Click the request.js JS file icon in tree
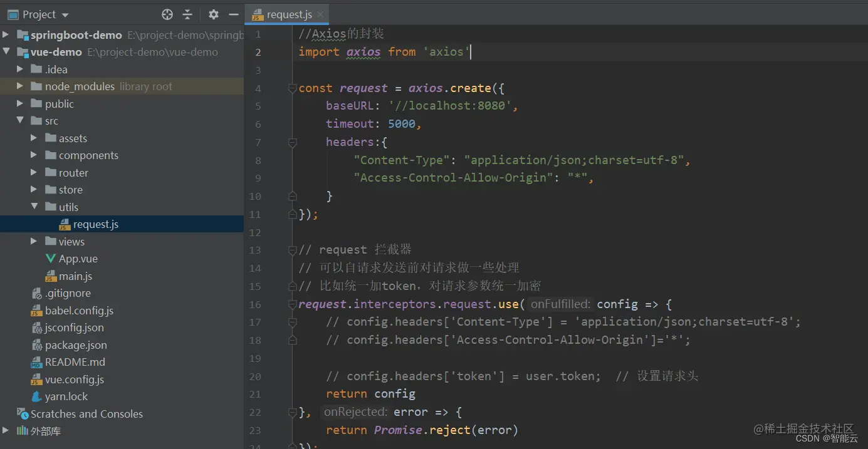Image resolution: width=868 pixels, height=449 pixels. coord(65,224)
